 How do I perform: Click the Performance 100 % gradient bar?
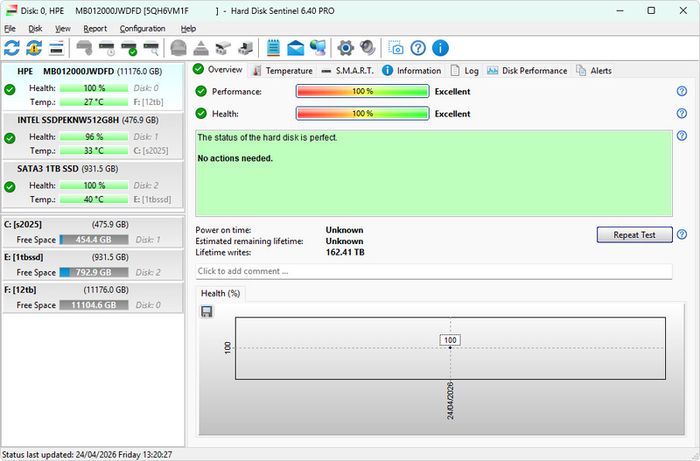click(362, 91)
